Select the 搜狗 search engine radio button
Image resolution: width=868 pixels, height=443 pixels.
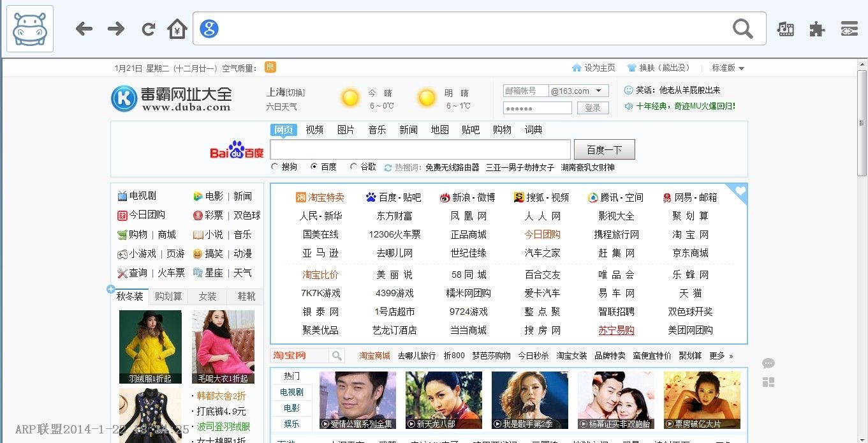(x=275, y=167)
